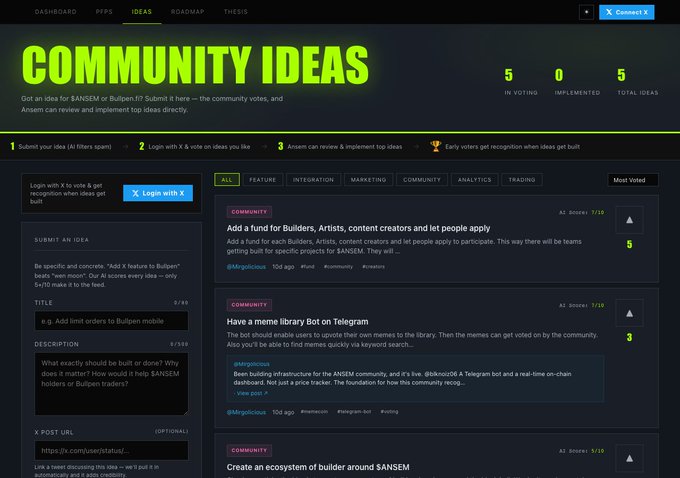Click the Implemented stat count
Screen dimensions: 680x478
pyautogui.click(x=559, y=75)
